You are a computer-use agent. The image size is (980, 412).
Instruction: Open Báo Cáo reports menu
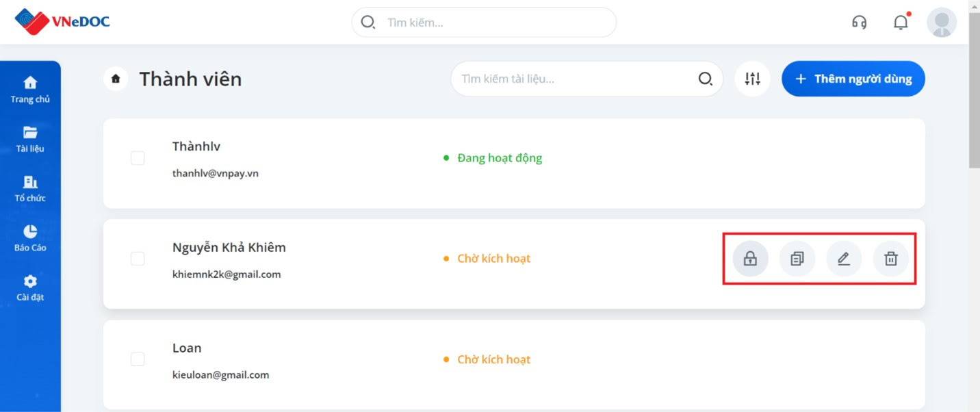(30, 238)
